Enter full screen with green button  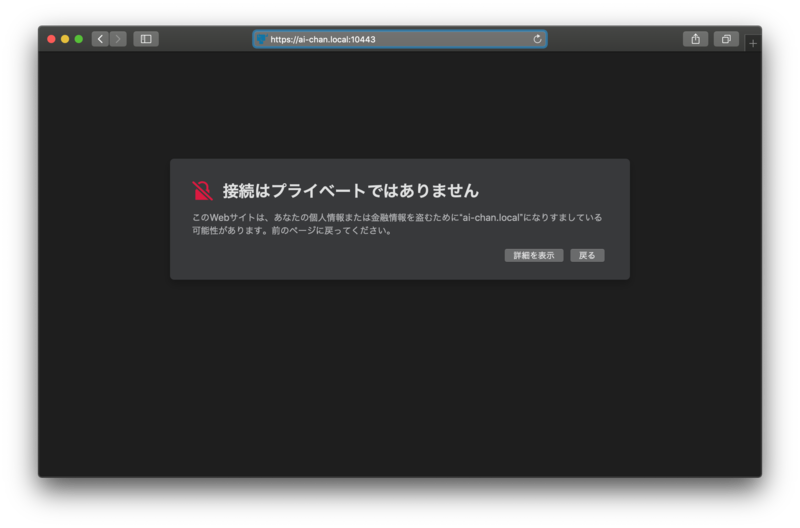(79, 39)
